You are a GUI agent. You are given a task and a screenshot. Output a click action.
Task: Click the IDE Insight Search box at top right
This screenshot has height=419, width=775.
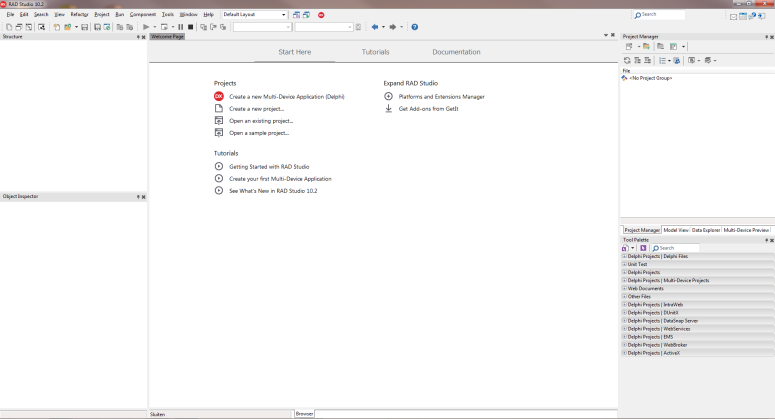tap(659, 15)
